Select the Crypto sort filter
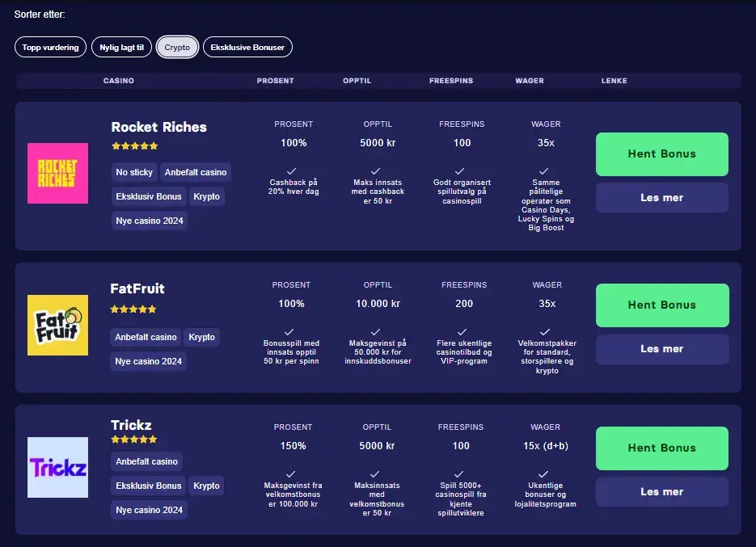The width and height of the screenshot is (756, 547). pos(177,47)
